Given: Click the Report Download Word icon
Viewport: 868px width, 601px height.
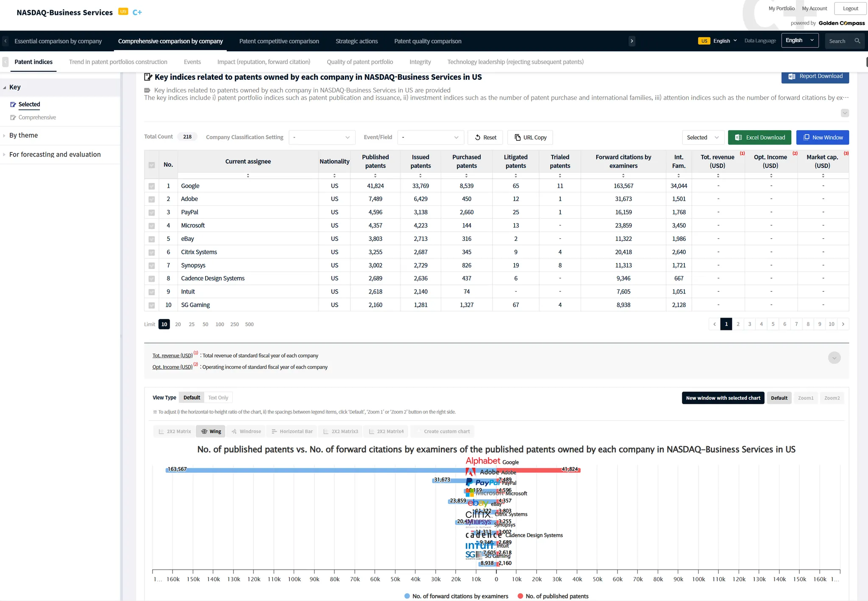Looking at the screenshot, I should pyautogui.click(x=791, y=76).
